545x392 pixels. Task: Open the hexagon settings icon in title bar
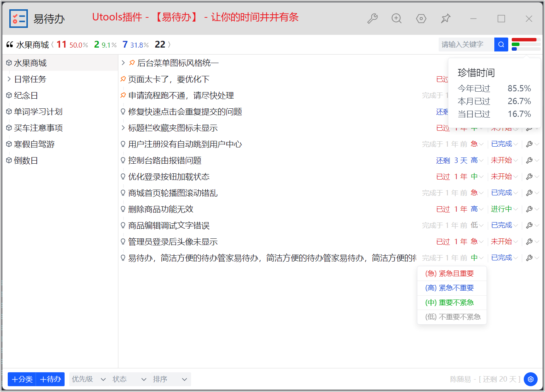coord(421,19)
